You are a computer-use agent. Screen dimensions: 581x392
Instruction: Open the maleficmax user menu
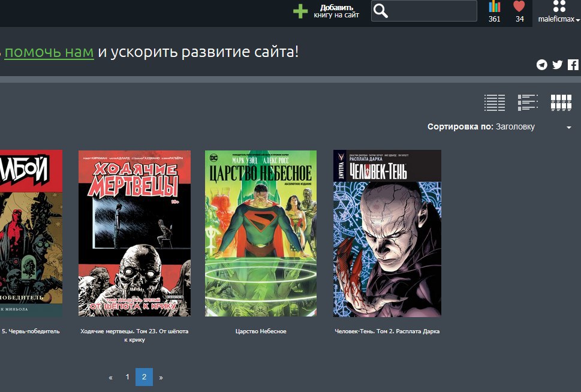tap(558, 19)
